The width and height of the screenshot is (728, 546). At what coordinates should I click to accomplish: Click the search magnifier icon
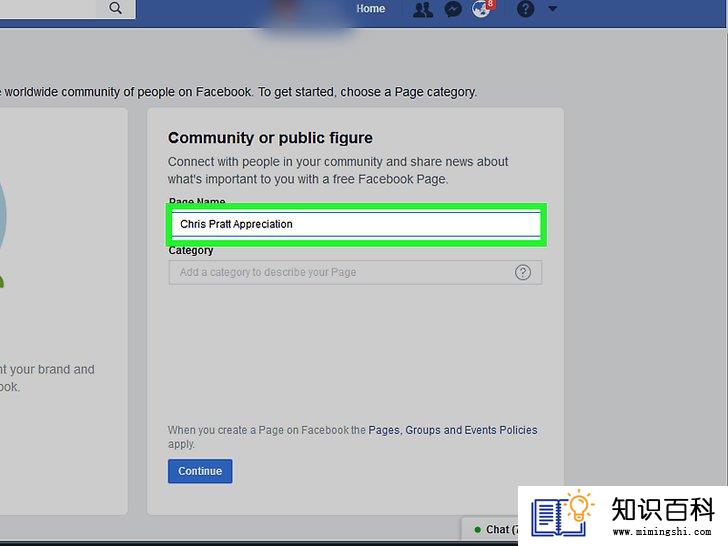point(115,8)
